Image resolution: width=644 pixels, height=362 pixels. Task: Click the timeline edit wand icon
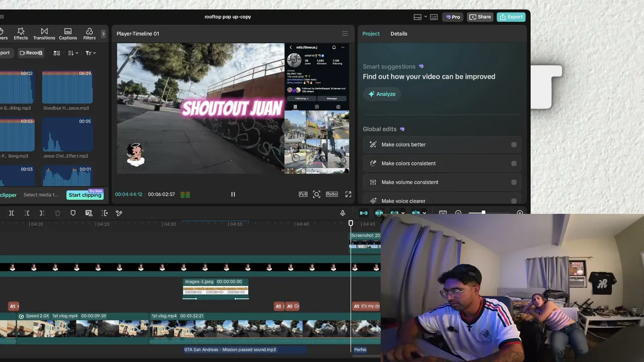pos(119,213)
